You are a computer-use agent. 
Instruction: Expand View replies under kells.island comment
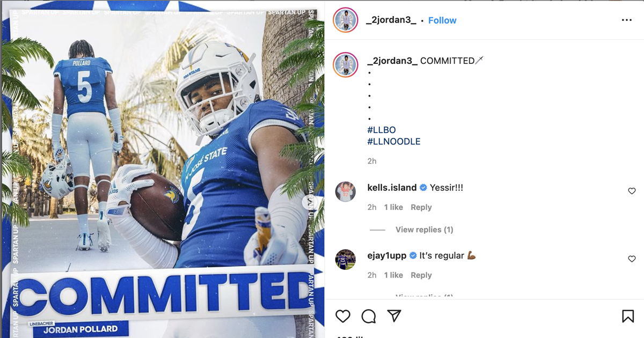(424, 230)
